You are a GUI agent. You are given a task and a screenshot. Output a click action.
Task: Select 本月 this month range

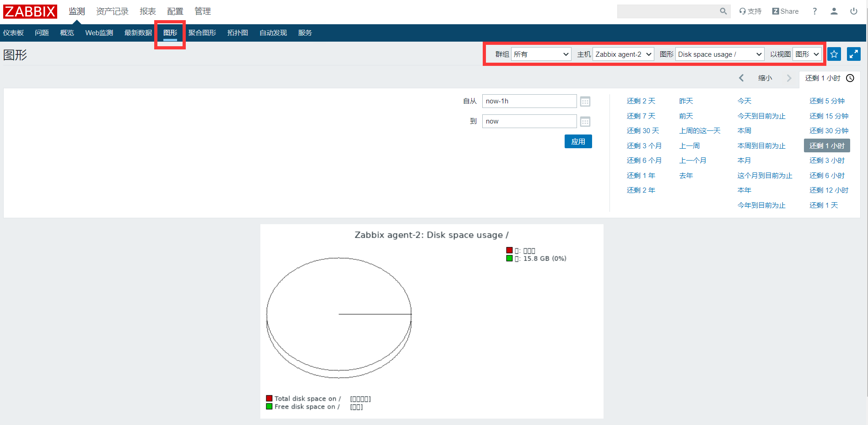click(744, 161)
